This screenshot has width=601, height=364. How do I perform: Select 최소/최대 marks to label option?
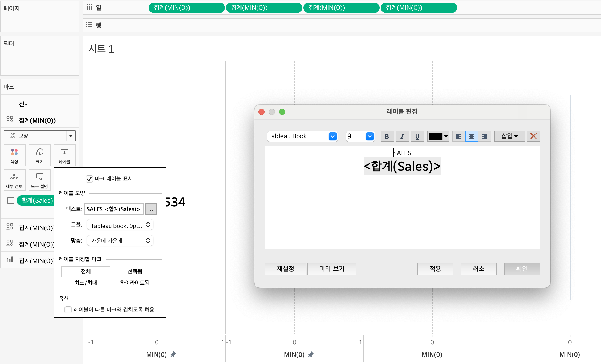click(86, 283)
